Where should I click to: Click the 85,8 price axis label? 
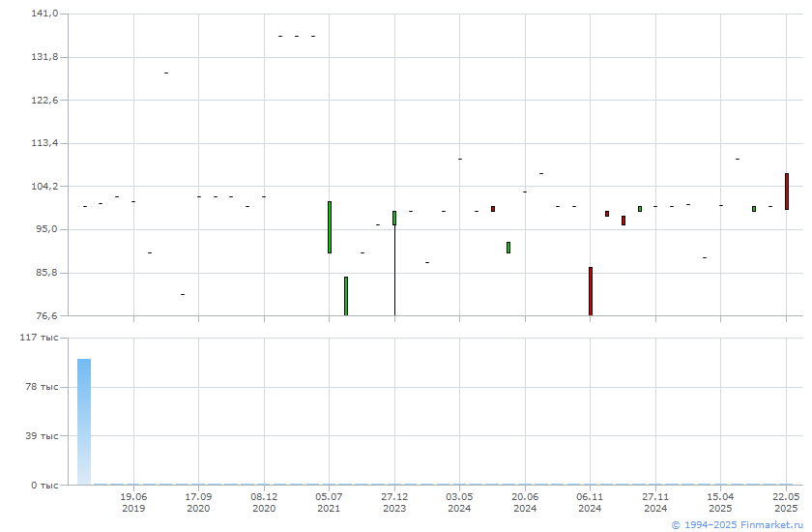pos(46,273)
